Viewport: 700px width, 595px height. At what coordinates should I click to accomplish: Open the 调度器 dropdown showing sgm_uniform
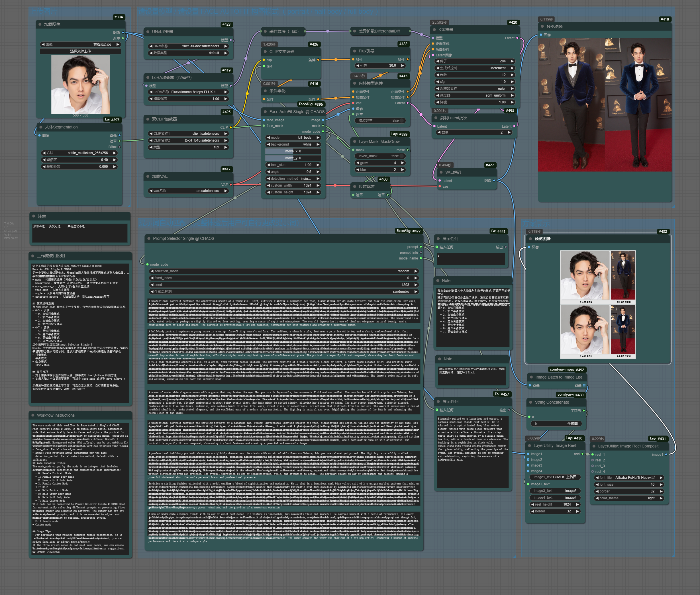point(475,95)
